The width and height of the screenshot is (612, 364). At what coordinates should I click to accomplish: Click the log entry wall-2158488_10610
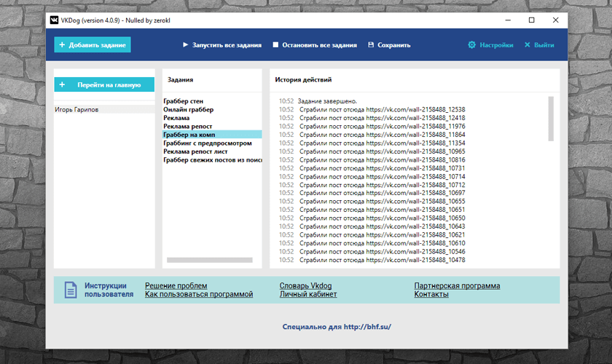(x=372, y=243)
